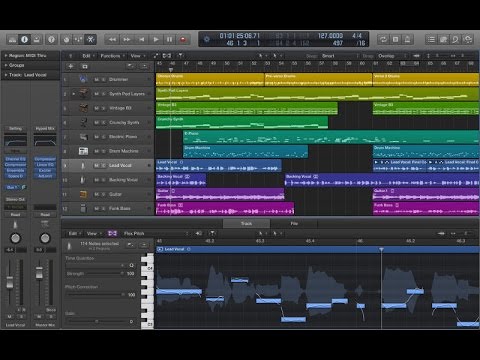Start playback with the Play button

(x=156, y=39)
